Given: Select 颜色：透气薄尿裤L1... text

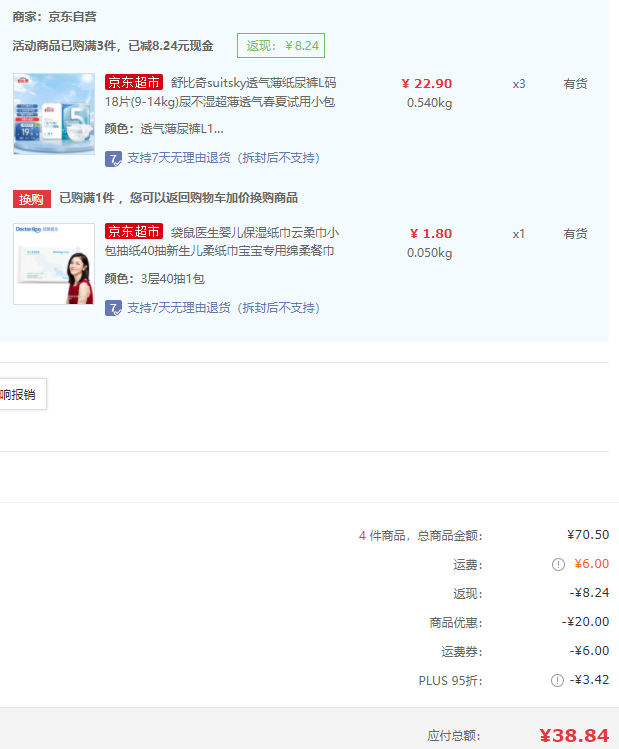Looking at the screenshot, I should 164,129.
